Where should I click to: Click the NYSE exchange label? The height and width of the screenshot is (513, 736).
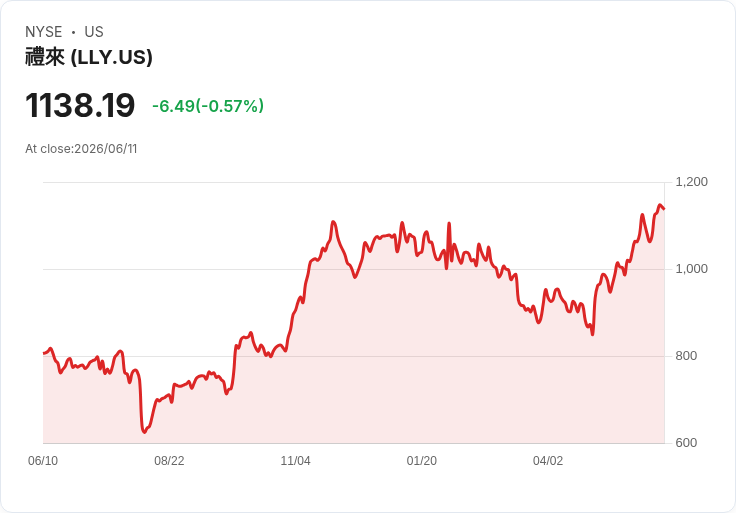click(x=43, y=32)
